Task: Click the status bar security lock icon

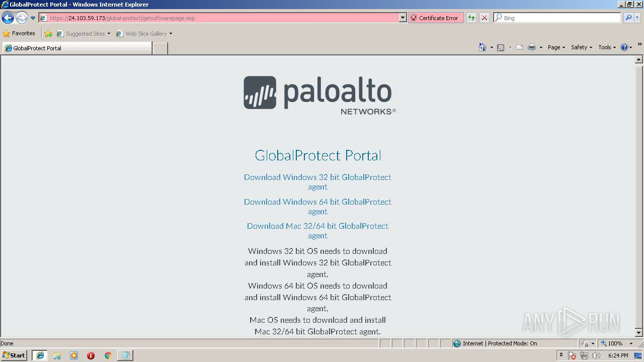Action: tap(585, 343)
